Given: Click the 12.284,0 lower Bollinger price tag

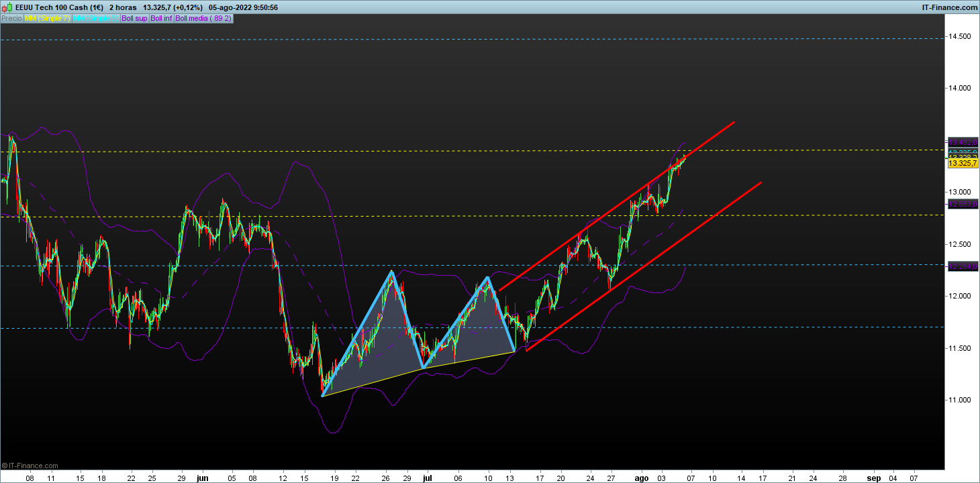Looking at the screenshot, I should [963, 267].
